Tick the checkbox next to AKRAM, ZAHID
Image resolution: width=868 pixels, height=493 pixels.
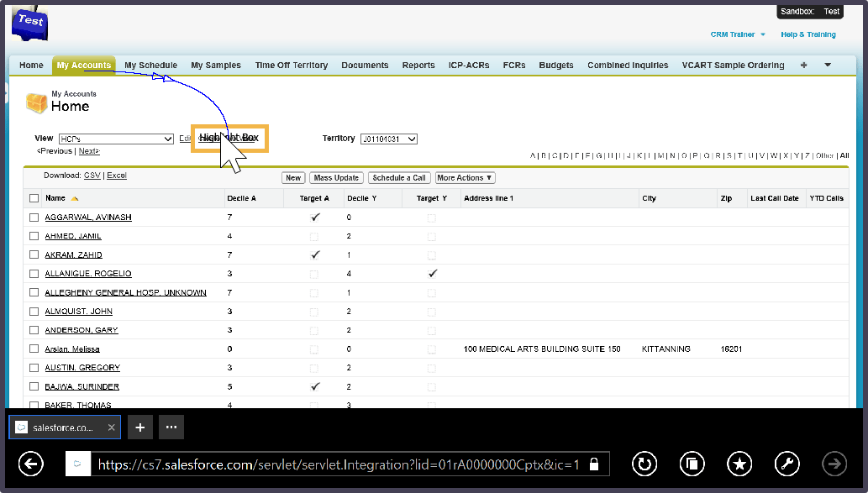[34, 254]
